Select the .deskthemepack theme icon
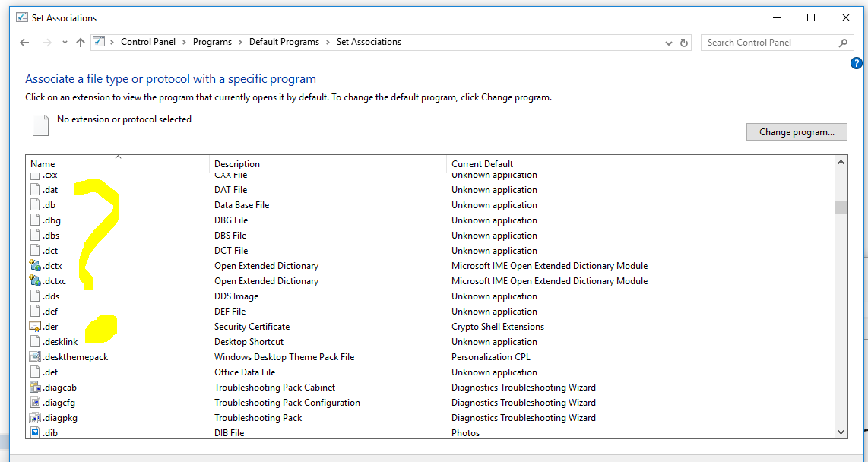The image size is (868, 462). click(x=36, y=357)
